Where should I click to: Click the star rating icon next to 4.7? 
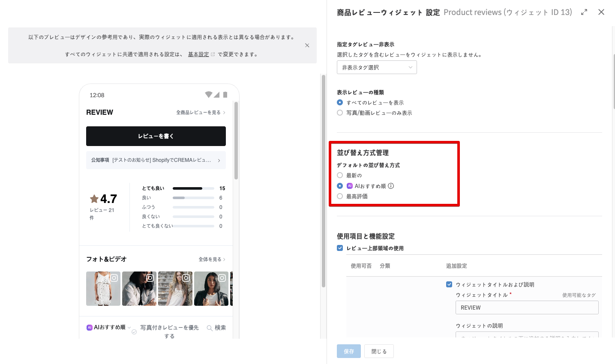coord(94,199)
